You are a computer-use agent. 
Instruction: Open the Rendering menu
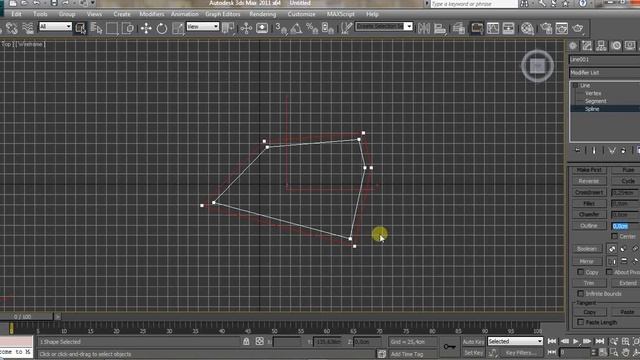pos(262,14)
